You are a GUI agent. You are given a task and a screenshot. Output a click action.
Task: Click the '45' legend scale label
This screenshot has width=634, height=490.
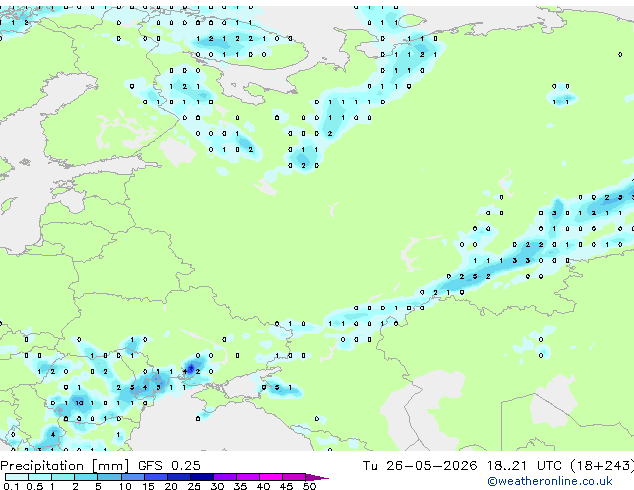click(x=286, y=486)
